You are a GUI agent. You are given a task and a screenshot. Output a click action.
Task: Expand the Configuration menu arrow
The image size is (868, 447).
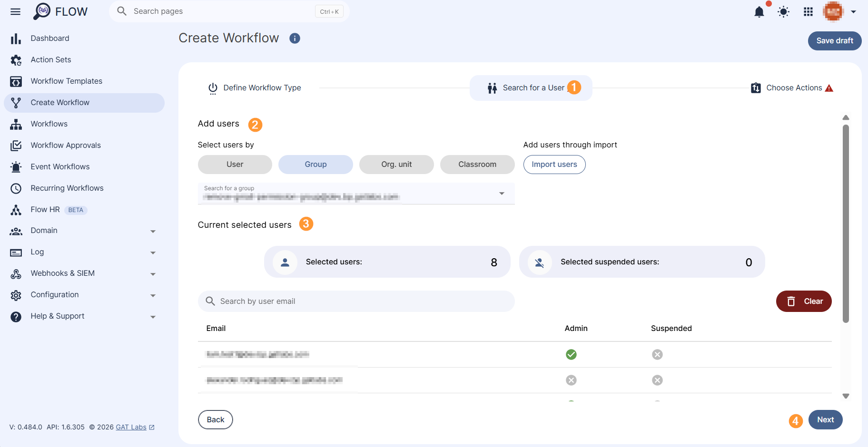click(x=153, y=295)
